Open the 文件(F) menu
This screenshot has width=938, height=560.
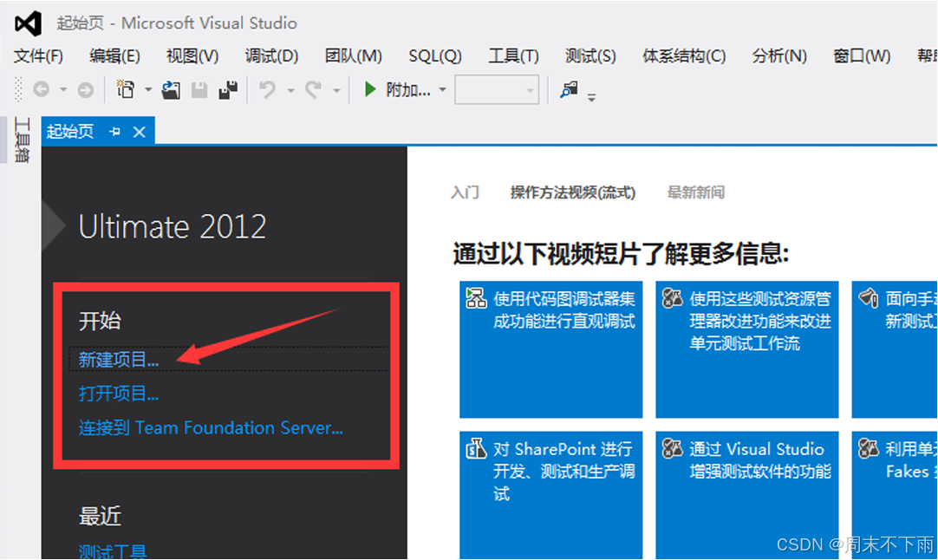coord(38,56)
